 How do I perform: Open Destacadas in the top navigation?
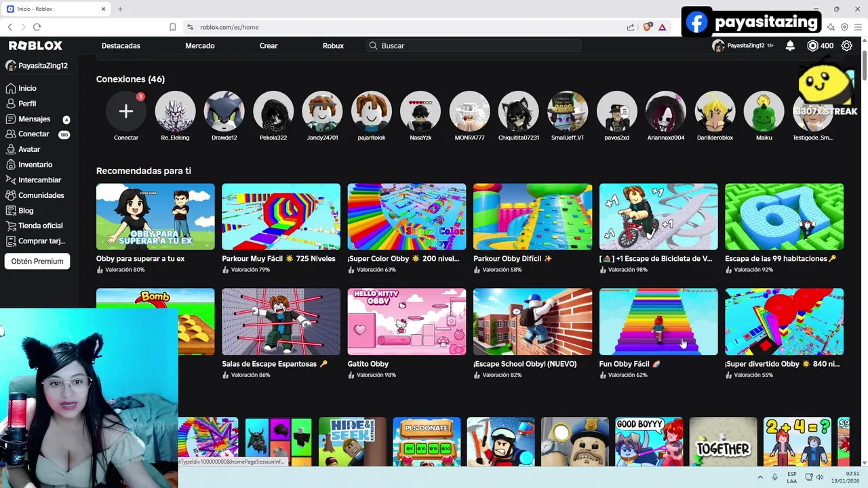pos(121,45)
